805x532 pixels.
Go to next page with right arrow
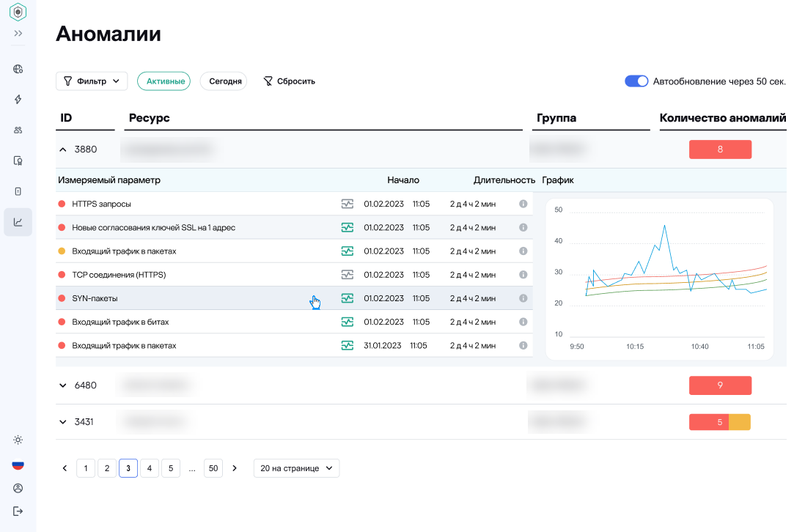[x=235, y=468]
